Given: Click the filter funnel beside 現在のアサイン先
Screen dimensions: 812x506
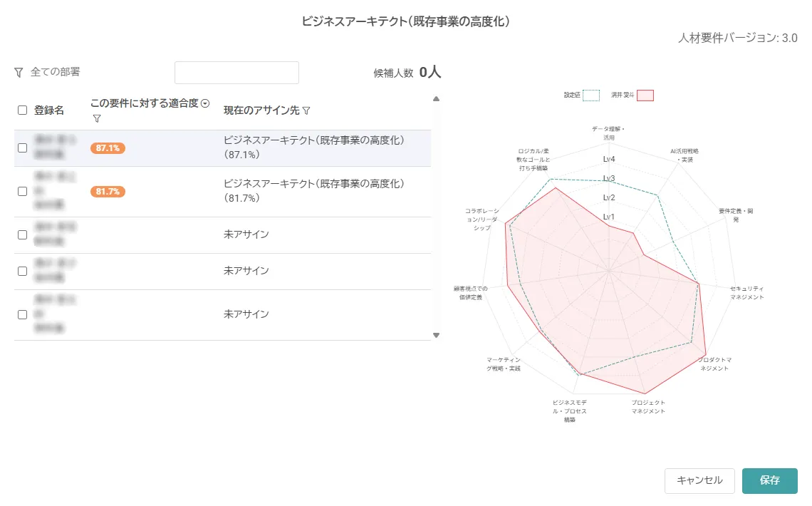Looking at the screenshot, I should click(306, 111).
